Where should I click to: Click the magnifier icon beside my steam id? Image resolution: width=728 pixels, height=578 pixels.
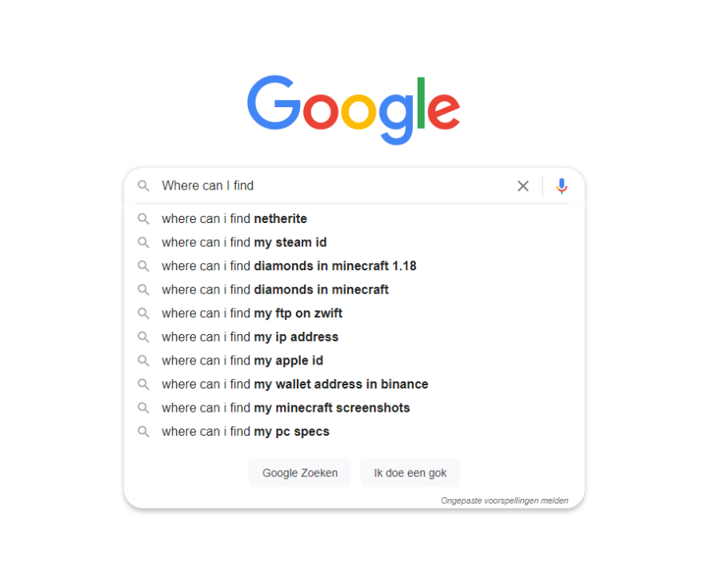click(x=143, y=242)
